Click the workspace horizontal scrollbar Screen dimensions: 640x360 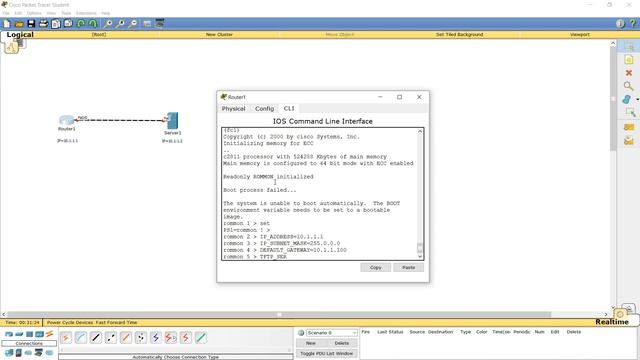tap(279, 314)
